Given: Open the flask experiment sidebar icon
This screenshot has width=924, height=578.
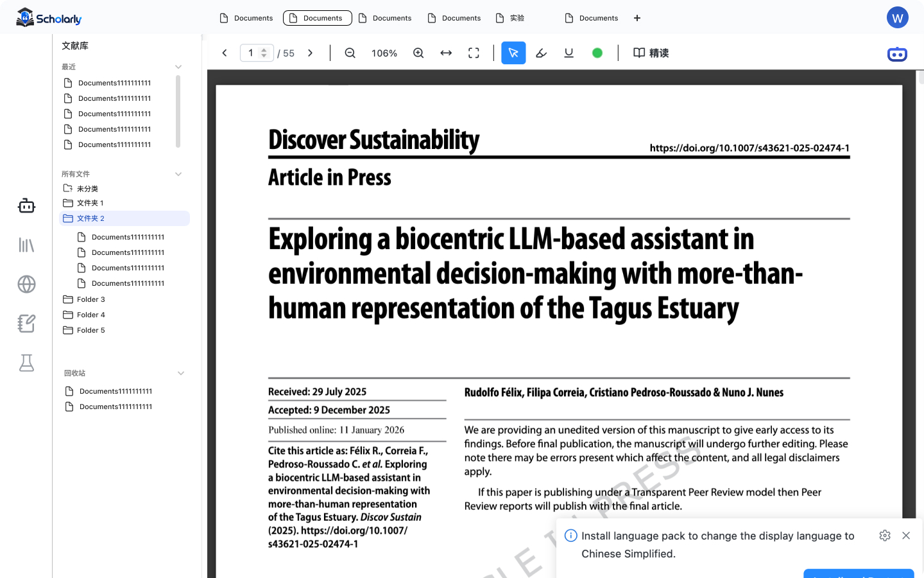Looking at the screenshot, I should [26, 363].
